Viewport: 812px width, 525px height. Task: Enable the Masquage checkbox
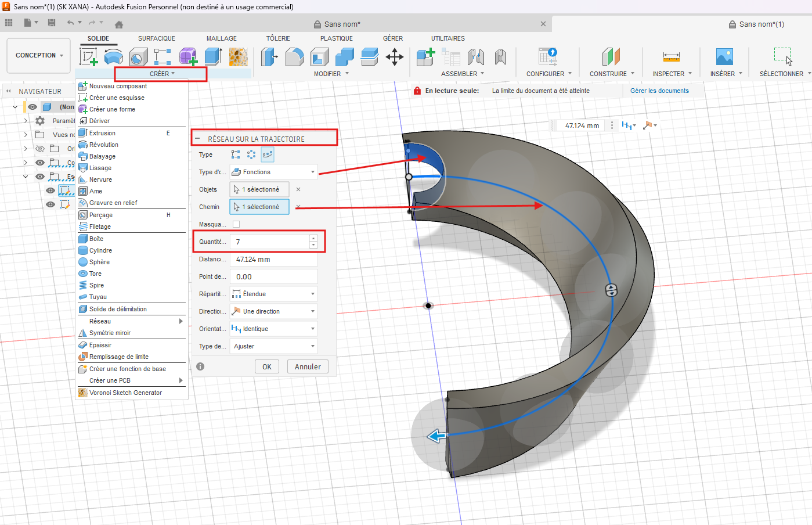point(236,224)
